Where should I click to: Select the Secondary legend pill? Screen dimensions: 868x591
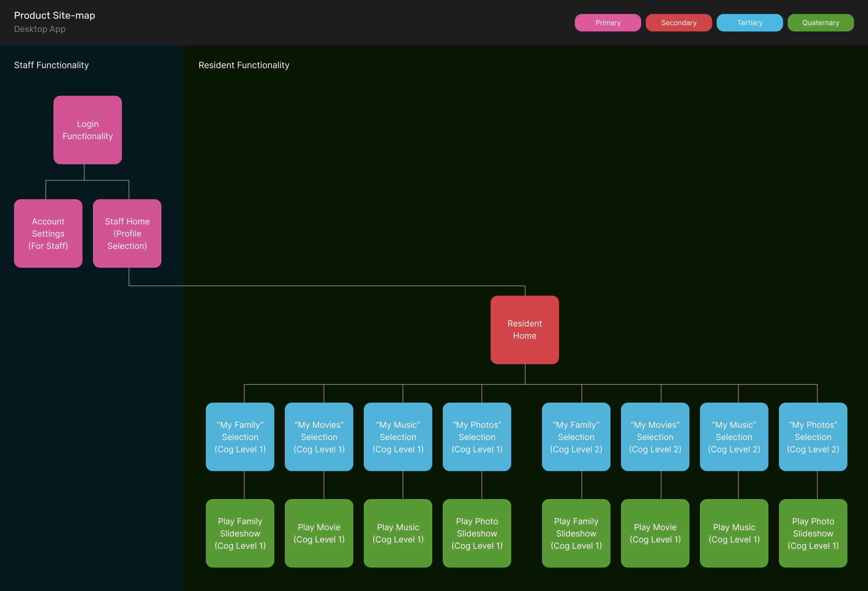678,23
